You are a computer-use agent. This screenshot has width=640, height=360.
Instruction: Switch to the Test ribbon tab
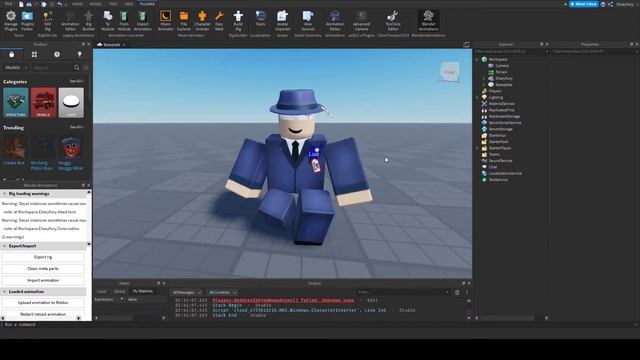(x=113, y=4)
